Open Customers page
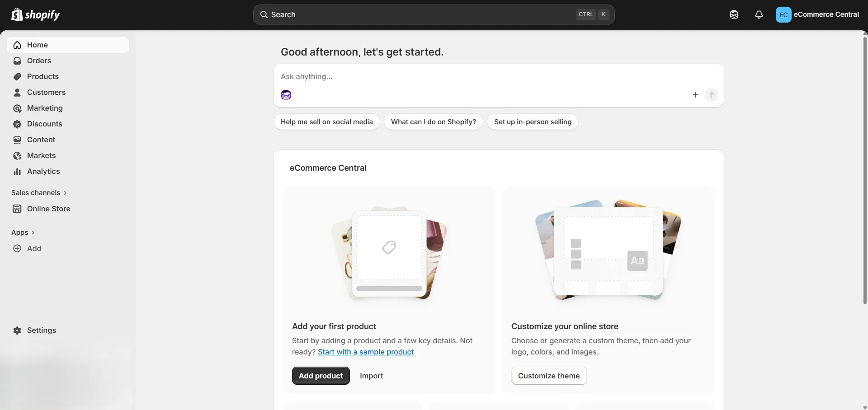Screen dimensions: 868x410 (x=68, y=93)
